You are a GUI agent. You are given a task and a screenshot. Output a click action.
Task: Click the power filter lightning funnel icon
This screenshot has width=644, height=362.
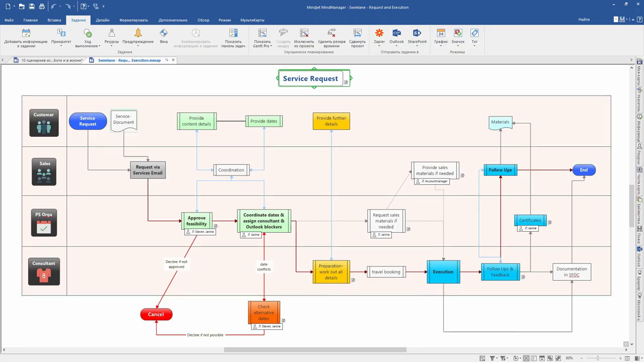click(503, 358)
